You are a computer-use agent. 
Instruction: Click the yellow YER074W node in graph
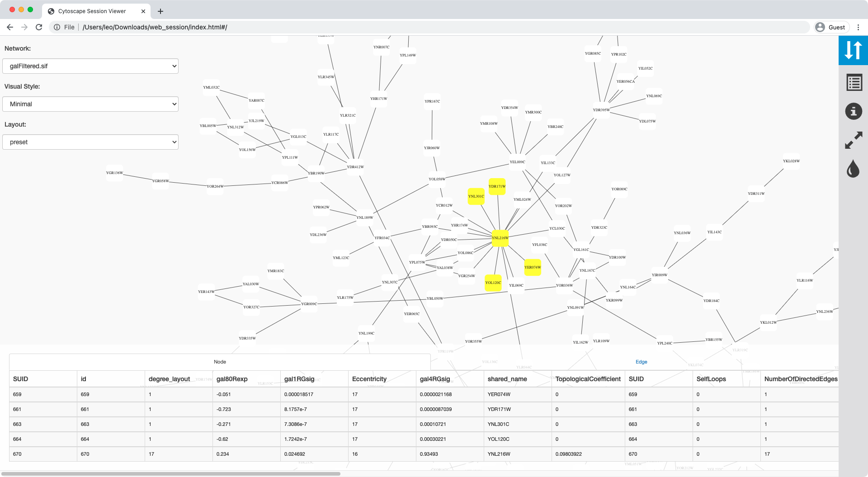(533, 267)
